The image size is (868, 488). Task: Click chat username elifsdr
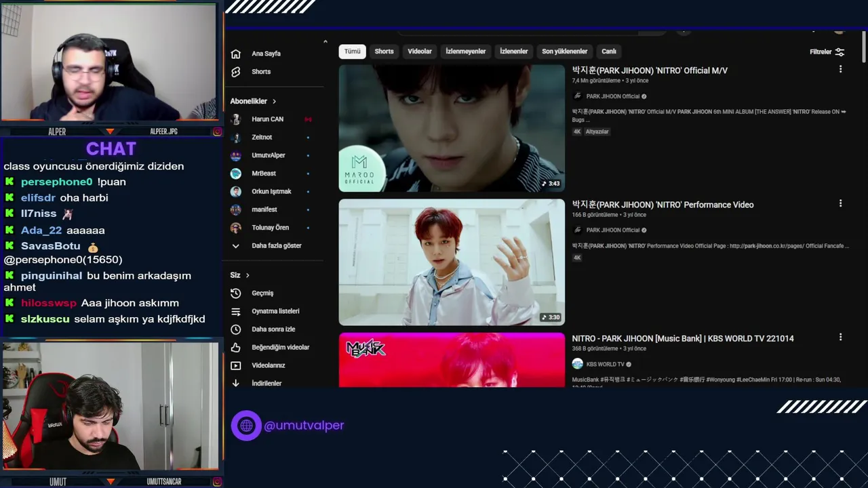coord(38,198)
